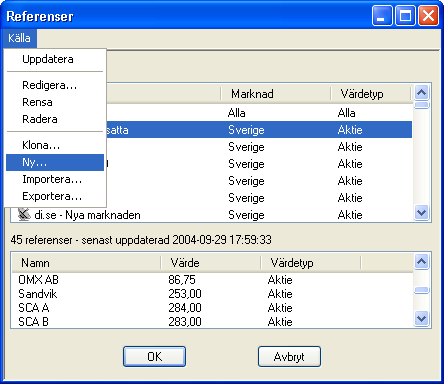Close the Referenser window
Screen dimensions: 444x384
click(428, 15)
